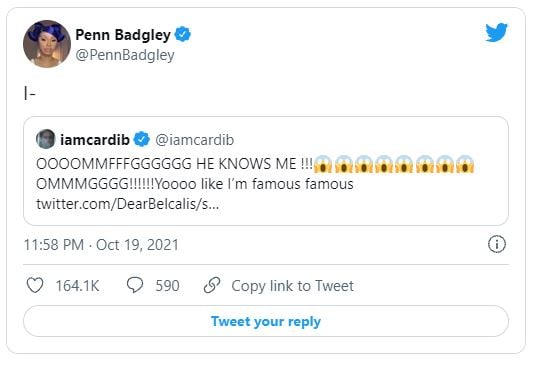This screenshot has width=537, height=365.
Task: Click the Twitter bird logo
Action: (x=496, y=33)
